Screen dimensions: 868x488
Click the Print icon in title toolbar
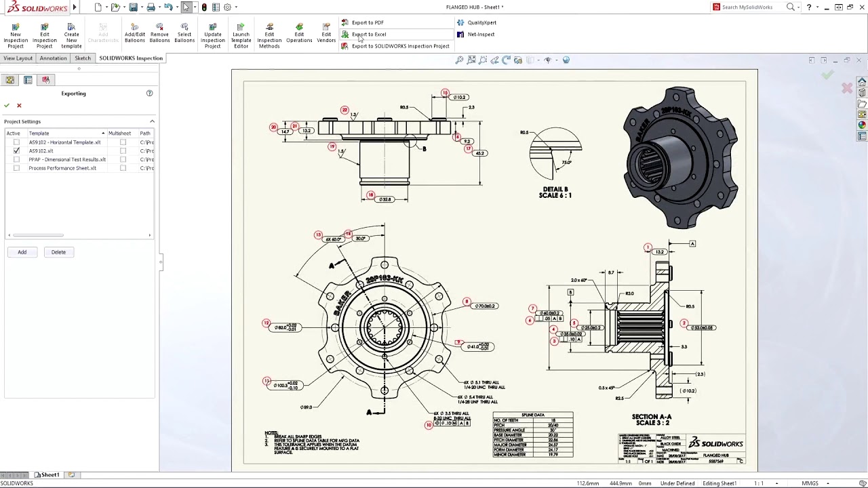click(x=151, y=7)
